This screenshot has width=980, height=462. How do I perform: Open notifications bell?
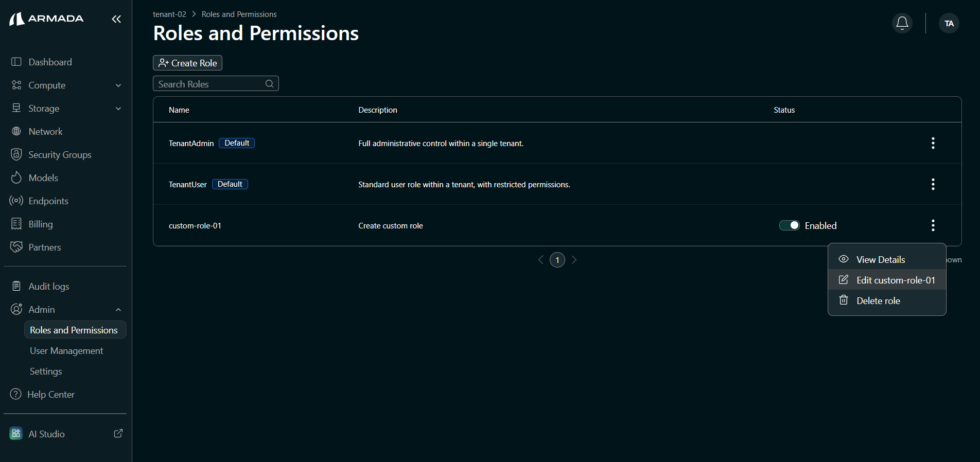(902, 23)
